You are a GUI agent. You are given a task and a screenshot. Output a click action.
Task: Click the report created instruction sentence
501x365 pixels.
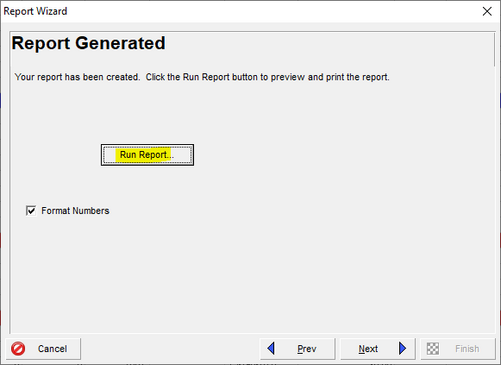pos(202,77)
